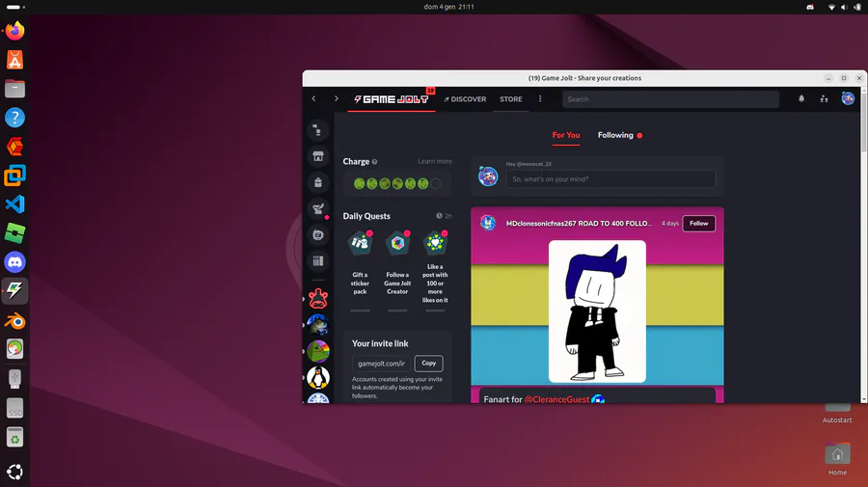Screen dimensions: 868x487
Task: Launch Blender from the dock
Action: 14,320
